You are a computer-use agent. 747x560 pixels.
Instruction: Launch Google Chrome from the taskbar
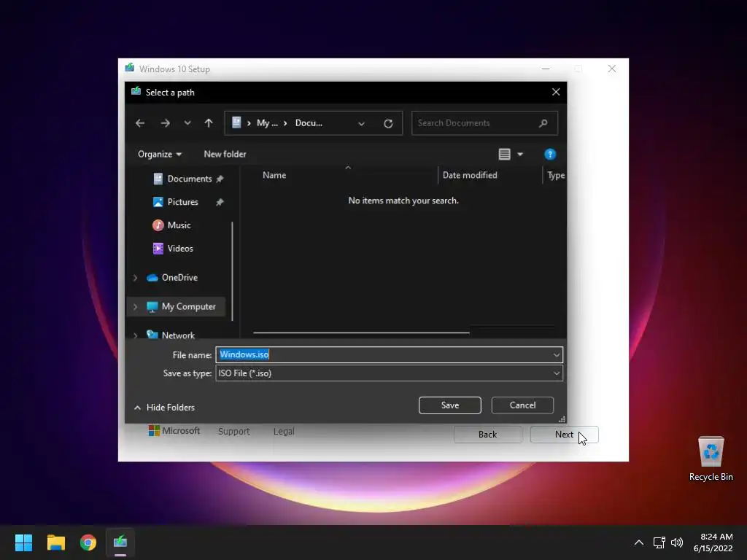tap(88, 542)
